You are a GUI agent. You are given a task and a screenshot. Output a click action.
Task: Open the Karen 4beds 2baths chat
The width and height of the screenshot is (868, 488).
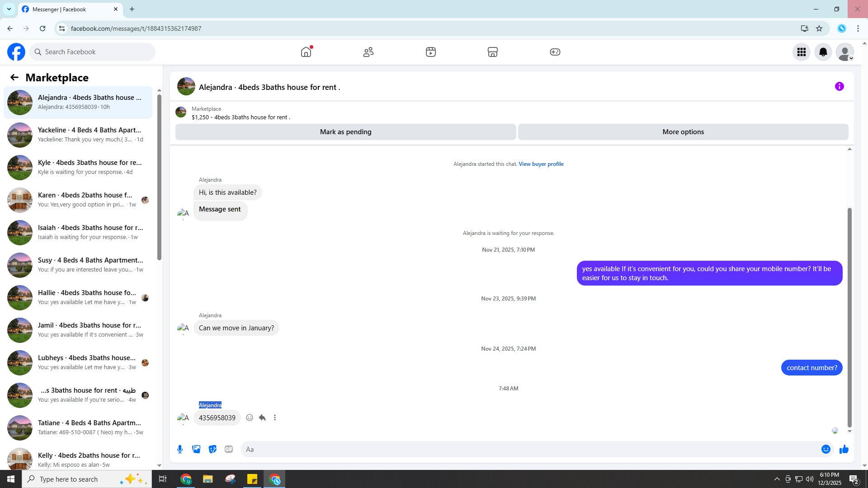tap(78, 200)
